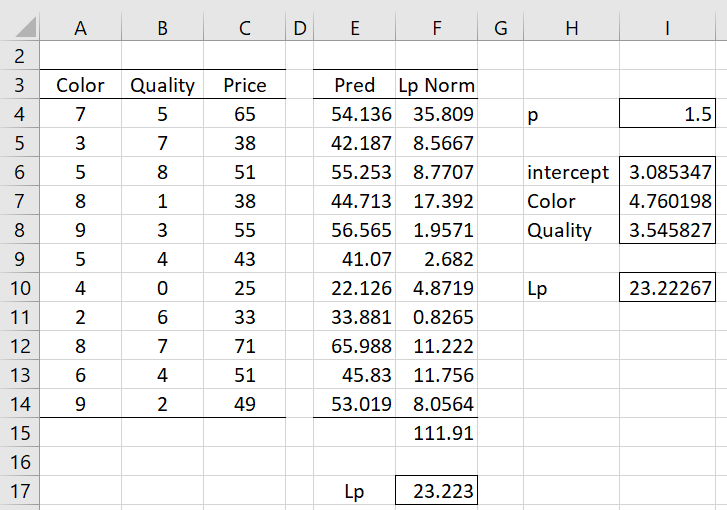This screenshot has height=510, width=727.
Task: Click the p value cell 1.5
Action: pos(667,114)
